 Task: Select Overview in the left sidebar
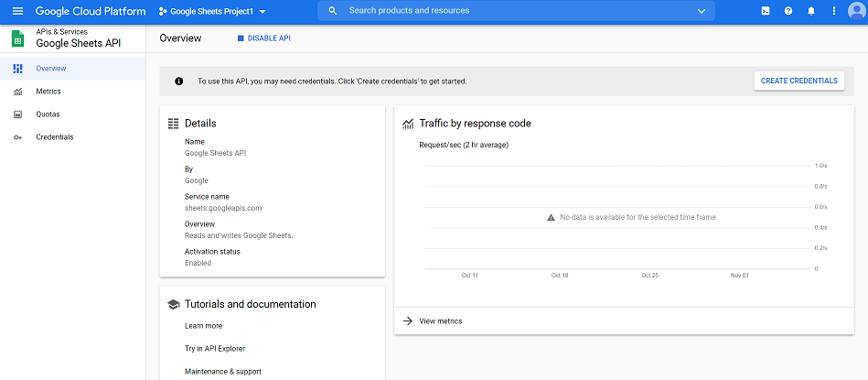[x=50, y=69]
